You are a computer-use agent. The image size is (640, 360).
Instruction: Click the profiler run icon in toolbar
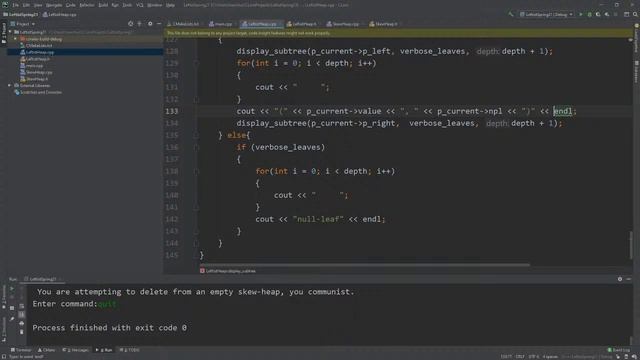(607, 14)
